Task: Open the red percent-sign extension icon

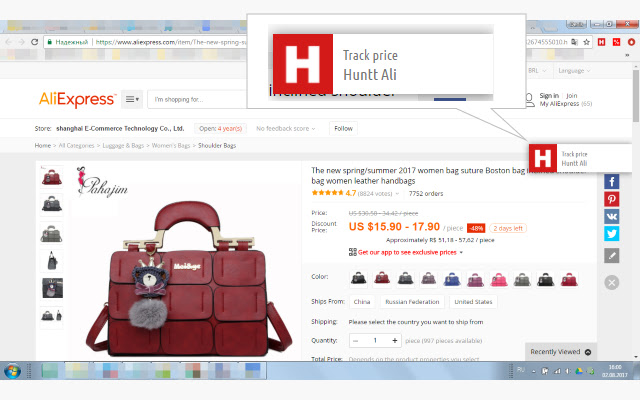Action: coord(616,42)
